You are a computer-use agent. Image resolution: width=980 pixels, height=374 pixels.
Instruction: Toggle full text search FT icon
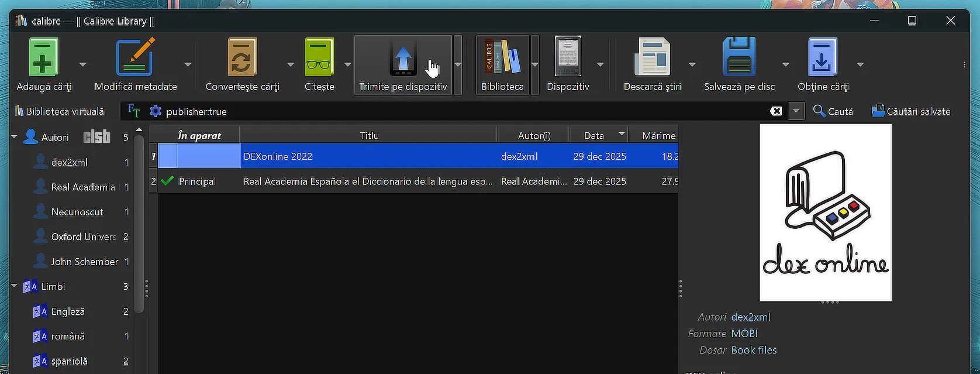pyautogui.click(x=134, y=111)
